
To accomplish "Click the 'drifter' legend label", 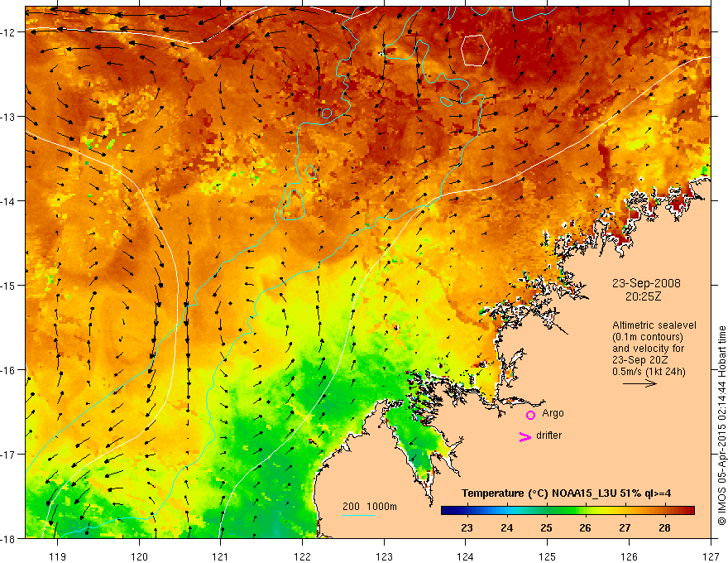I will pyautogui.click(x=548, y=435).
